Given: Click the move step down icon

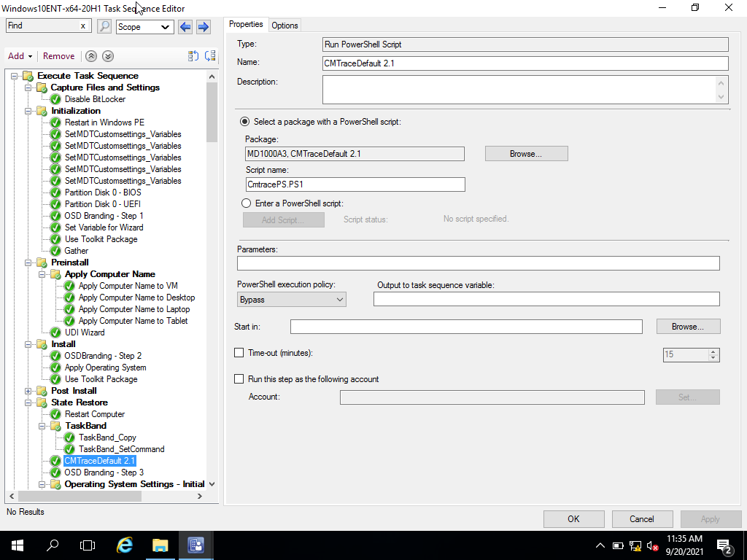Looking at the screenshot, I should (108, 55).
